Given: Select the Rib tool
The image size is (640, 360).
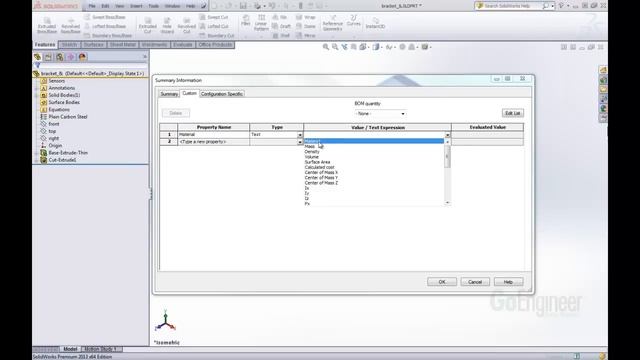Looking at the screenshot, I should 280,17.
